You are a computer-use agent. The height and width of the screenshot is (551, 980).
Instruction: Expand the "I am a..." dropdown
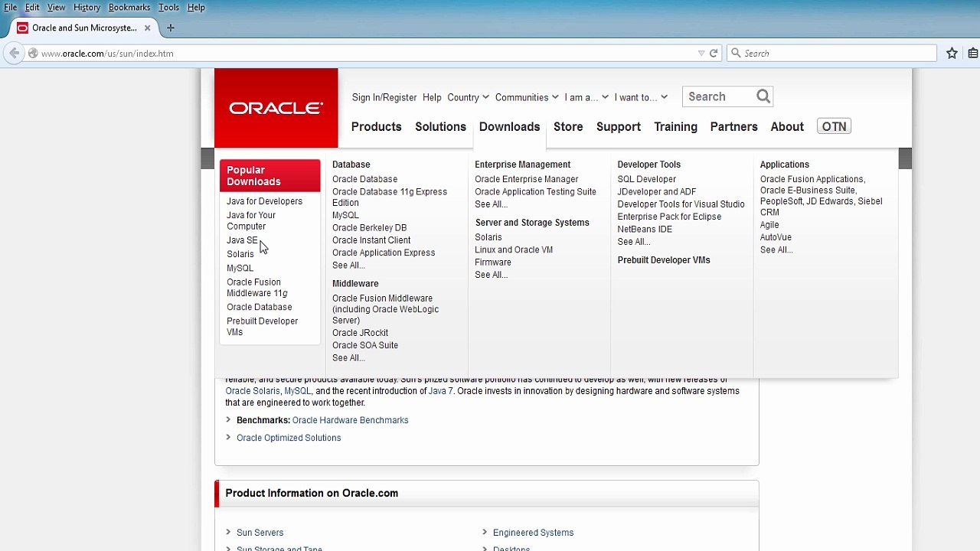pyautogui.click(x=586, y=97)
